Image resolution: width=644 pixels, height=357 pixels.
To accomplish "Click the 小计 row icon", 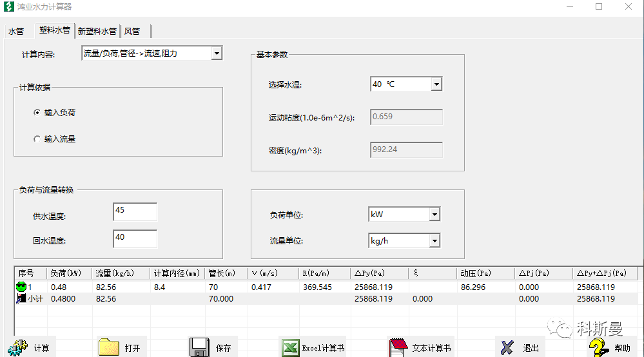I will (20, 299).
